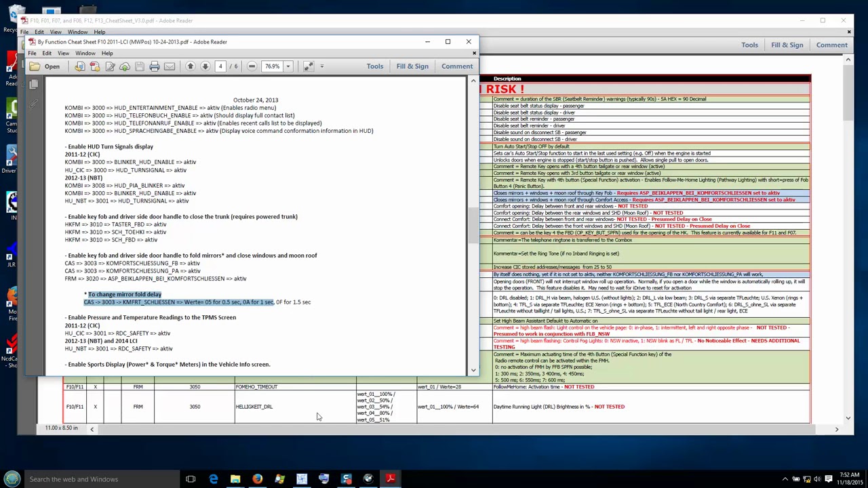Go to next page arrow
Viewport: 868px width, 488px height.
coord(205,66)
